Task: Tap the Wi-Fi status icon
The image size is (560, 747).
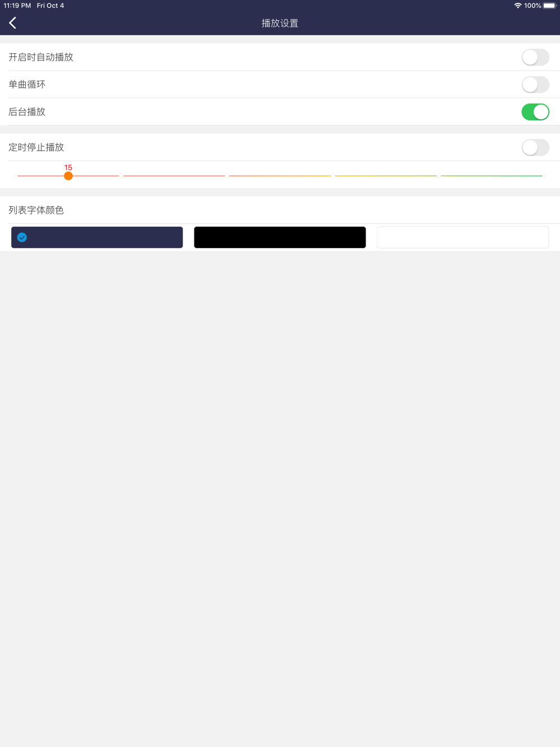Action: 518,6
